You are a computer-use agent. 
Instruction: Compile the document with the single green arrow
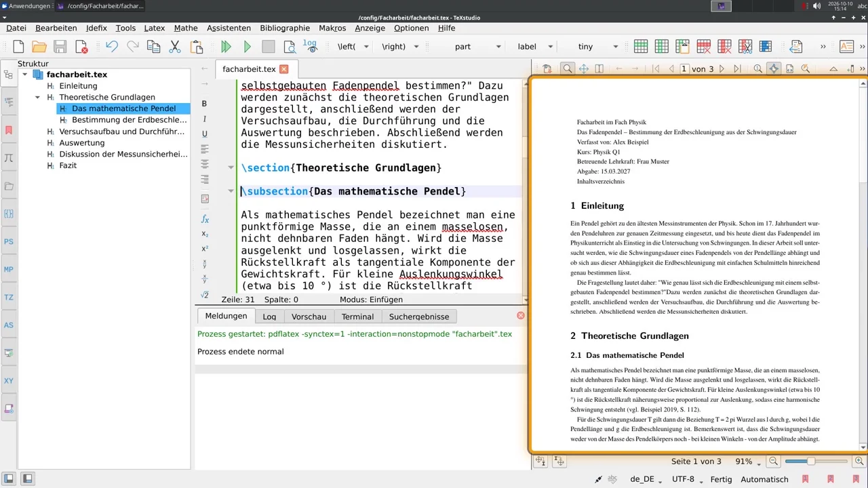click(x=248, y=47)
